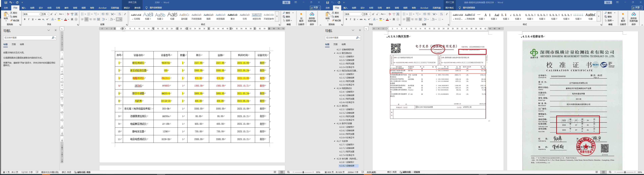Go to heading 4.2.8.1 设备照片 in navigation

click(x=347, y=162)
